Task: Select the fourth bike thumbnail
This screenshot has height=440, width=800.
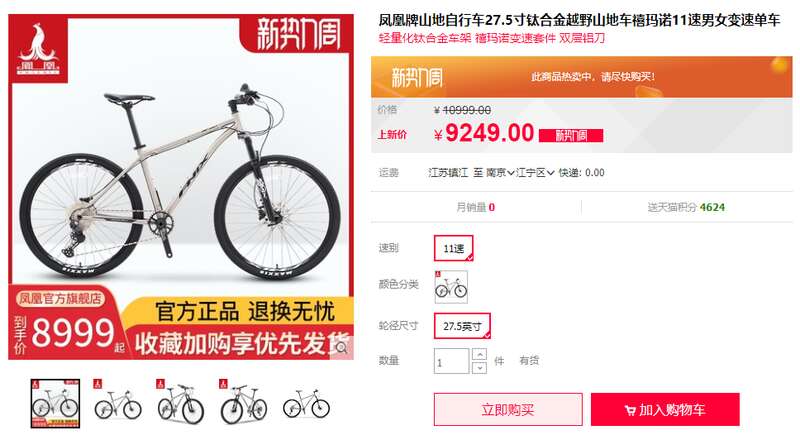Action: [243, 403]
